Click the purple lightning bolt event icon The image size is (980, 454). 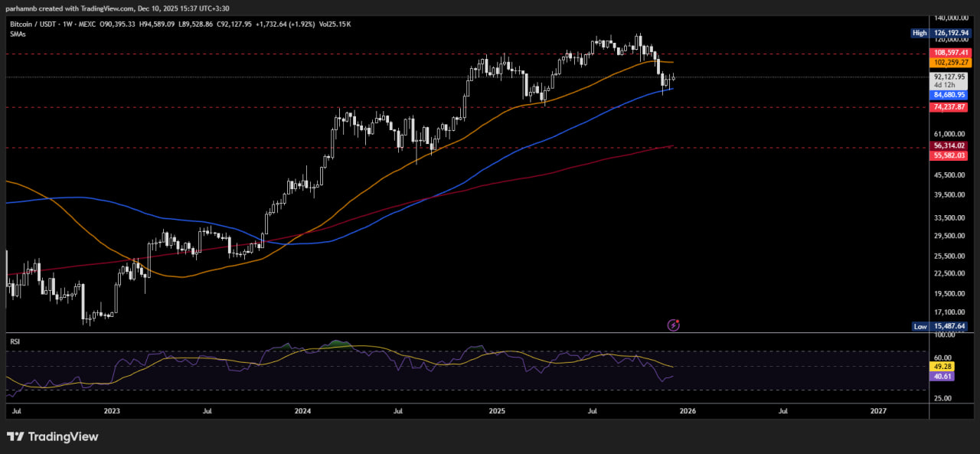(673, 325)
